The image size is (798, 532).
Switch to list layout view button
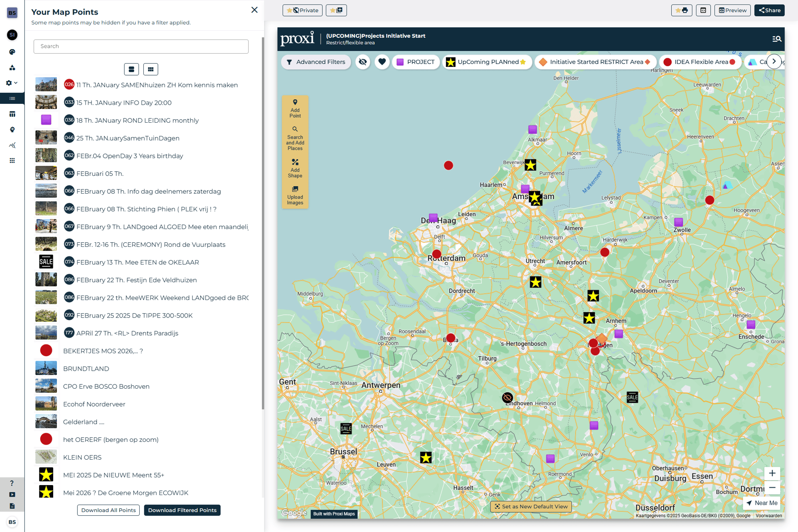click(x=131, y=69)
